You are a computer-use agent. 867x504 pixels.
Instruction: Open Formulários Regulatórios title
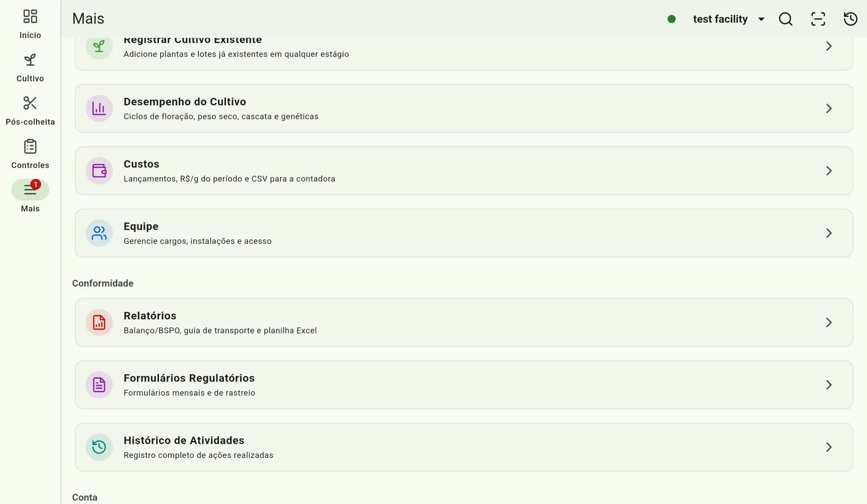[189, 378]
